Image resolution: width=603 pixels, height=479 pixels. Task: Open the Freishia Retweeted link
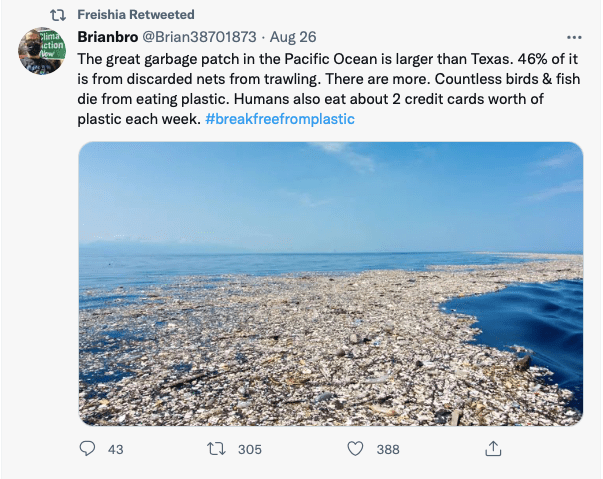136,15
